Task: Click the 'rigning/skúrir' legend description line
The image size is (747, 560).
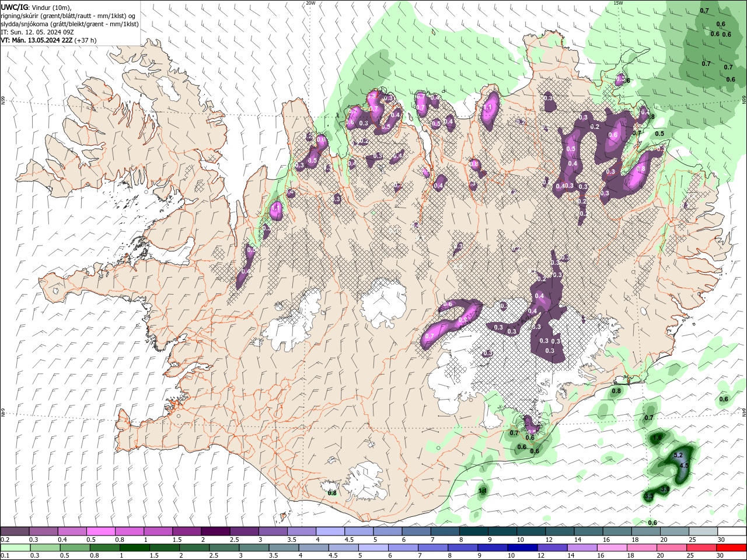Action: tap(69, 16)
